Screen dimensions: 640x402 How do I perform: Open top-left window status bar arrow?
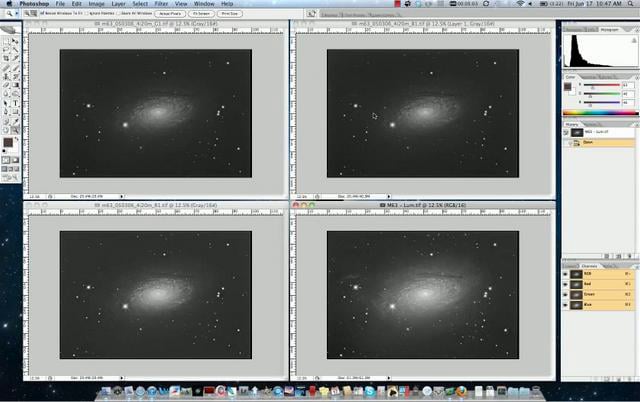click(x=121, y=196)
